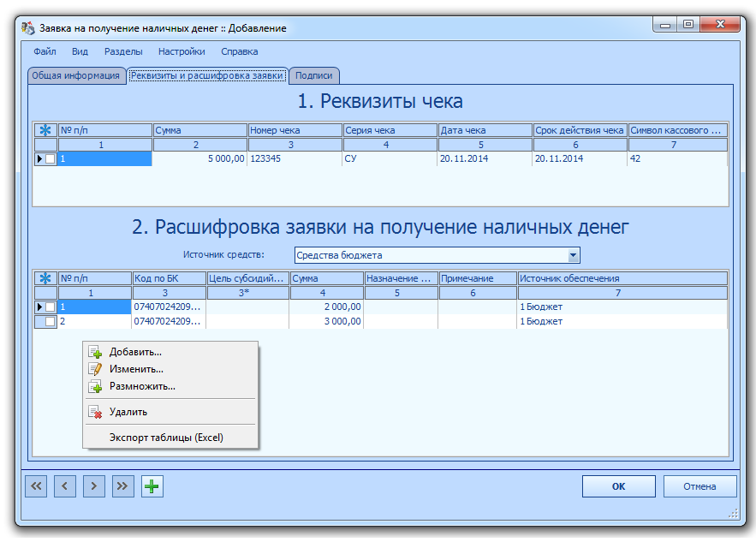Choose Размножить... from the context menu
756x542 pixels.
(170, 386)
